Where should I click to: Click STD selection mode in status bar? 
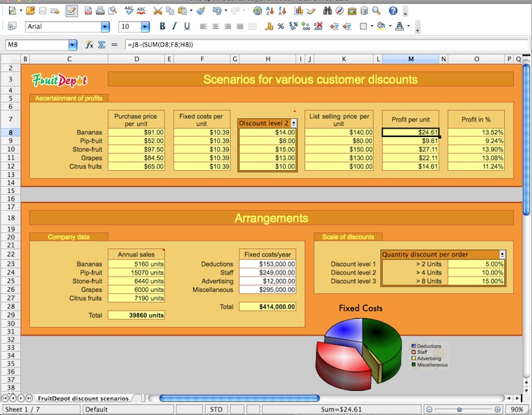tap(216, 409)
